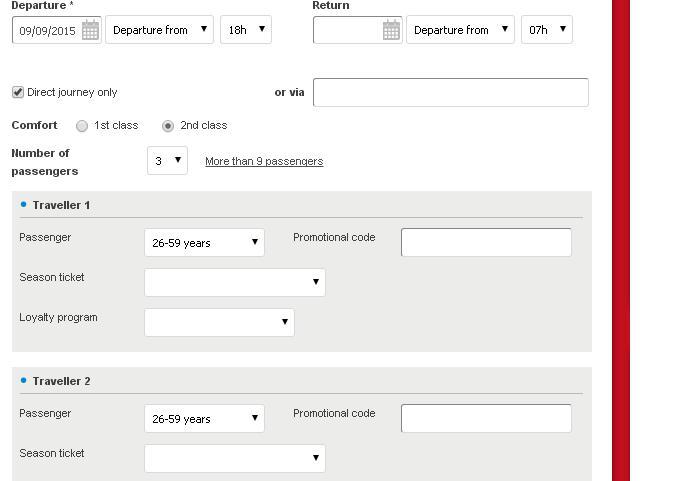Open the return hour 07h dropdown
The width and height of the screenshot is (683, 481).
[x=547, y=30]
